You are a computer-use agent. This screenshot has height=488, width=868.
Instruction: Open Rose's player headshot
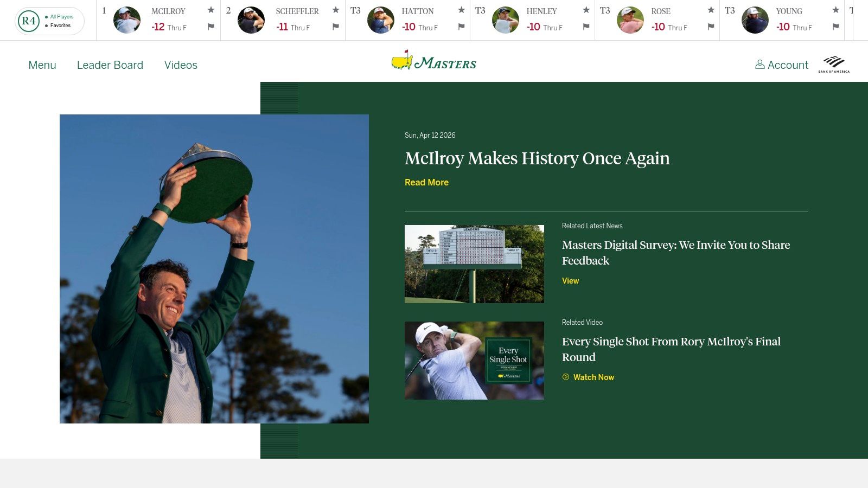pyautogui.click(x=630, y=20)
